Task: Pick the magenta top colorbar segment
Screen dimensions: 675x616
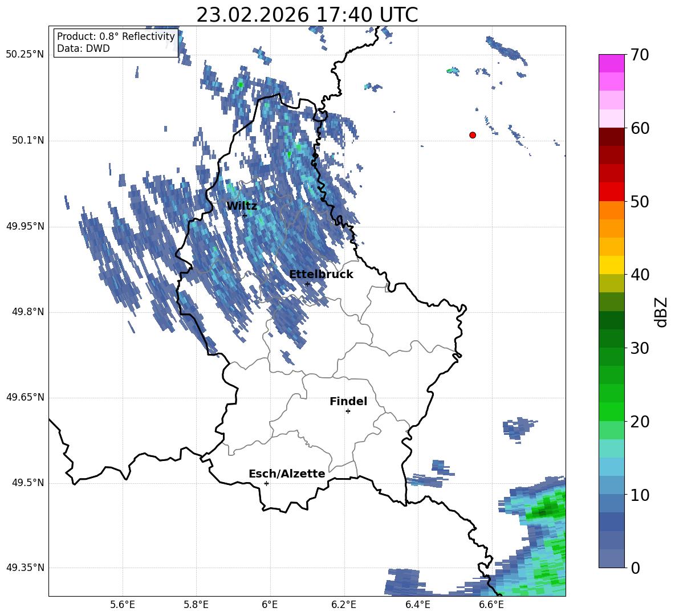Action: (612, 64)
